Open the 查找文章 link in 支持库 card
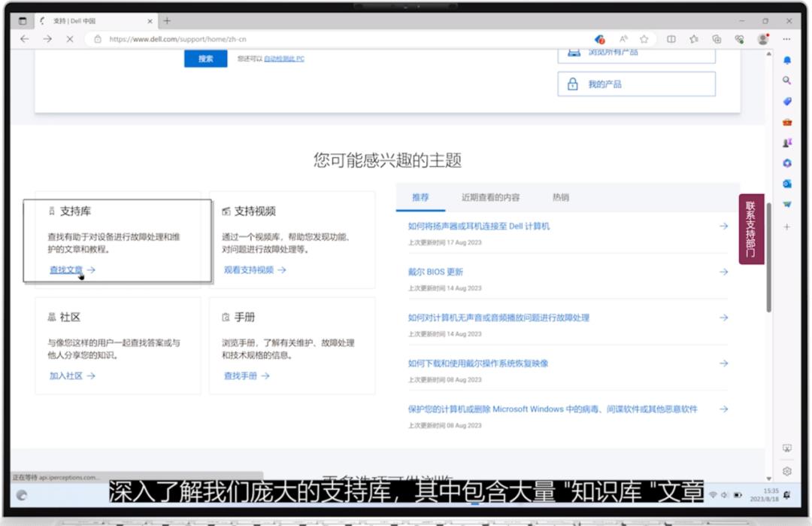Viewport: 812px width, 526px height. 66,268
